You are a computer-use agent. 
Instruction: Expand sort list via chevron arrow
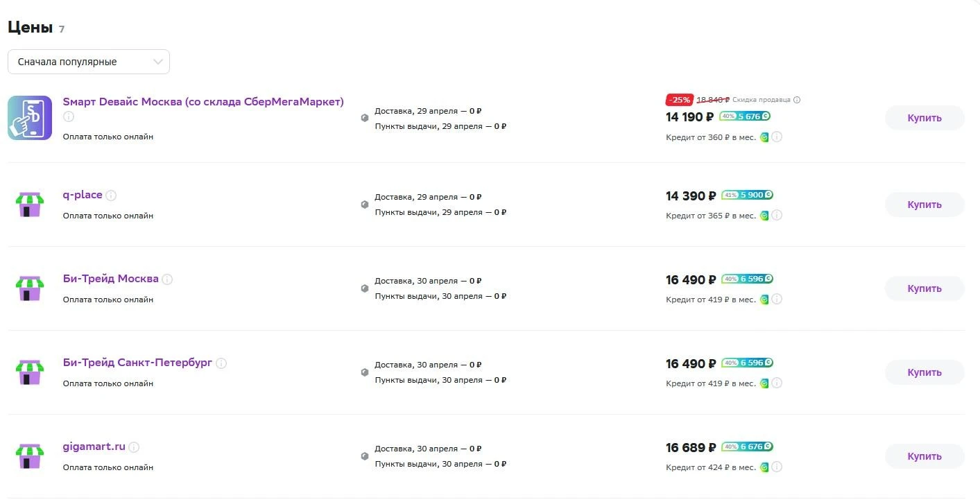tap(157, 62)
